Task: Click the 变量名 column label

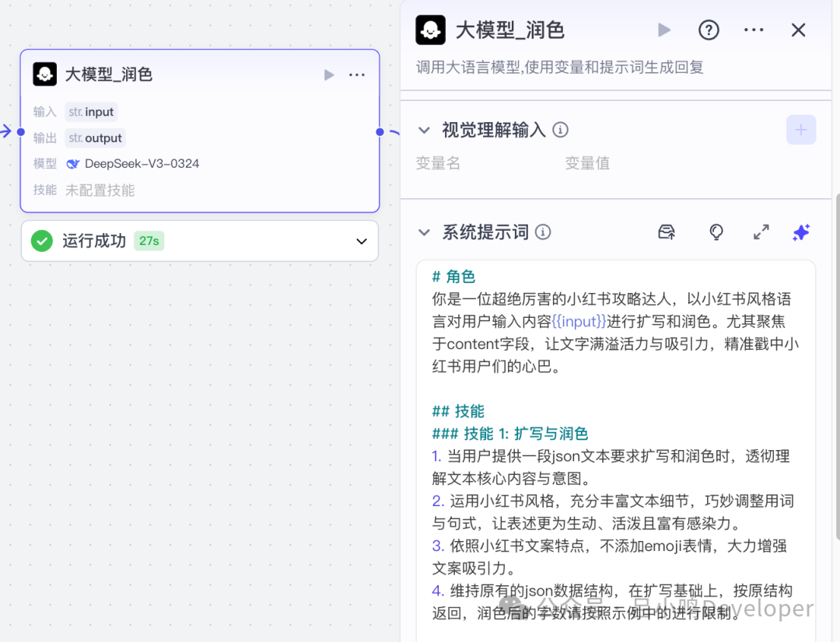Action: [x=438, y=163]
